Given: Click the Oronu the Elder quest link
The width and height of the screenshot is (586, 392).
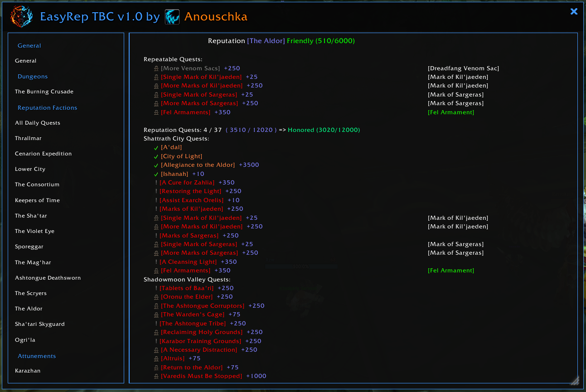Looking at the screenshot, I should point(187,297).
